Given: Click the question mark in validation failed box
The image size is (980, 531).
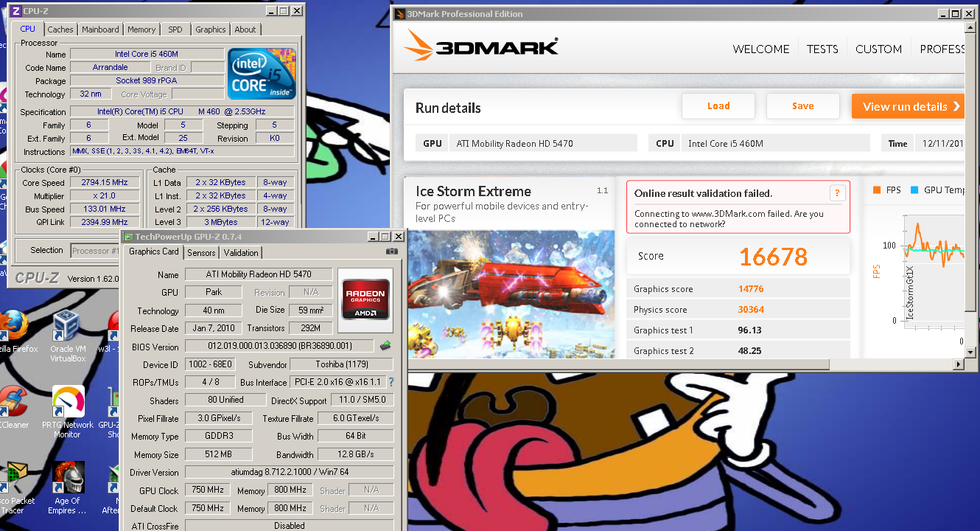Looking at the screenshot, I should click(x=837, y=193).
